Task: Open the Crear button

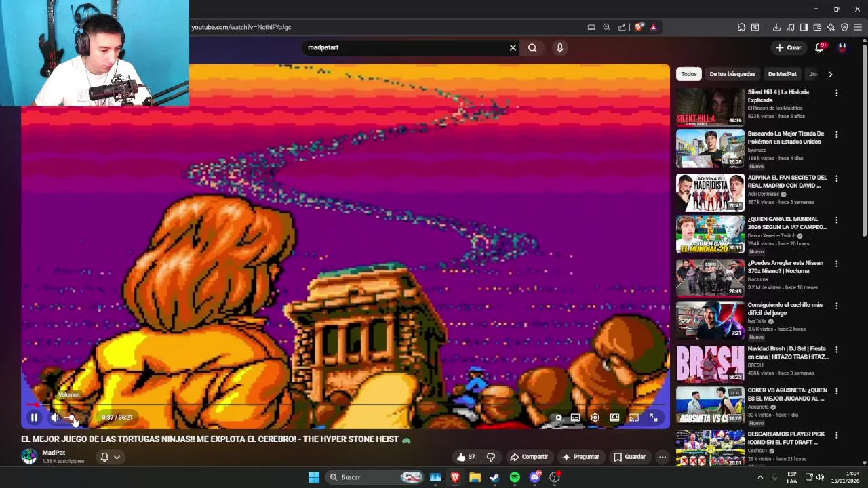Action: coord(789,47)
